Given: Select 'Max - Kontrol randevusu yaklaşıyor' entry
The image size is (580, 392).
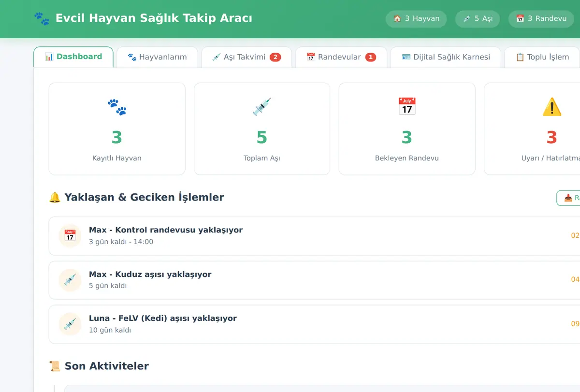Looking at the screenshot, I should tap(314, 236).
